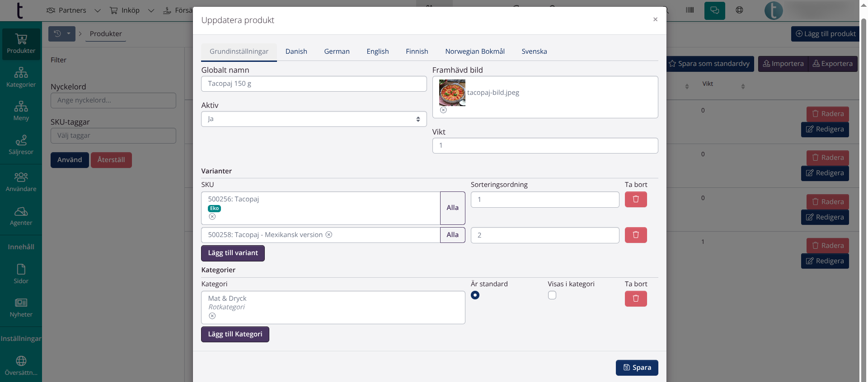Viewport: 868px width, 382px height.
Task: Open the Aktiv dropdown
Action: [x=314, y=119]
